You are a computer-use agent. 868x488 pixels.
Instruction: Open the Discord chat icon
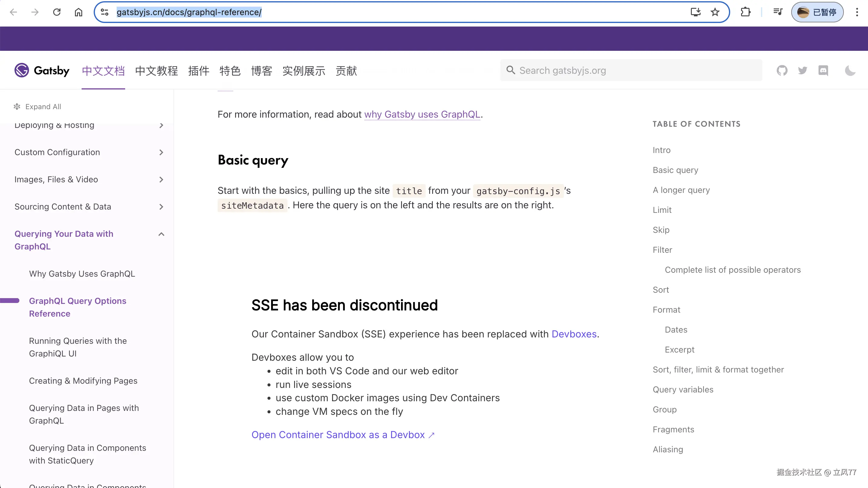click(823, 70)
